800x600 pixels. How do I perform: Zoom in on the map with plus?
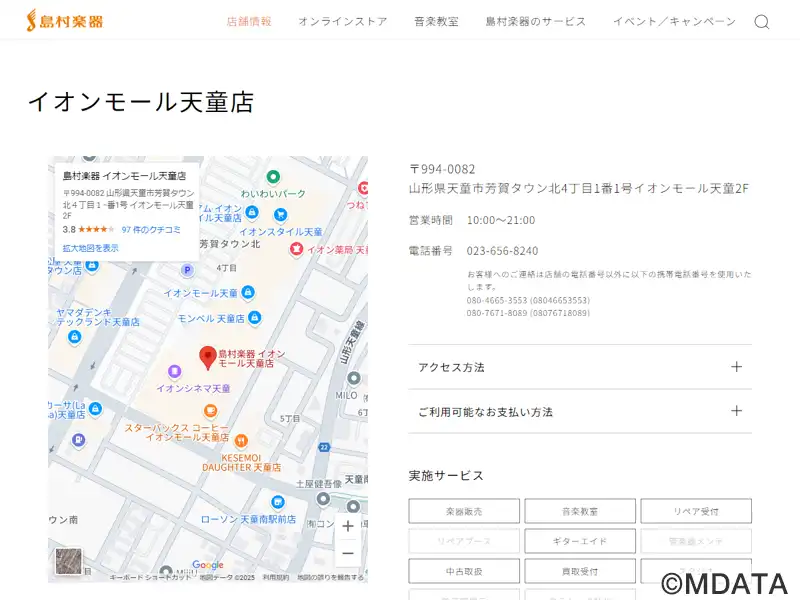(348, 526)
